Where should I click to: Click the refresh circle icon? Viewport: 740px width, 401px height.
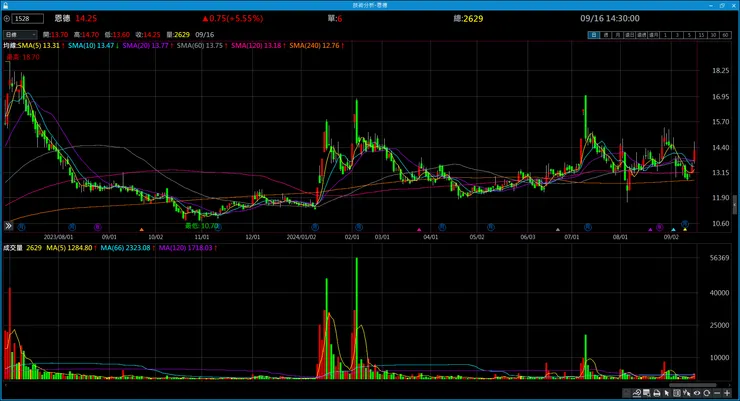[x=706, y=393]
